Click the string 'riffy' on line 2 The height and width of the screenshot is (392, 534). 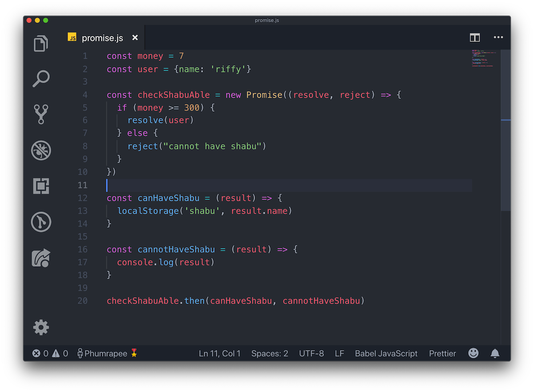pyautogui.click(x=228, y=69)
